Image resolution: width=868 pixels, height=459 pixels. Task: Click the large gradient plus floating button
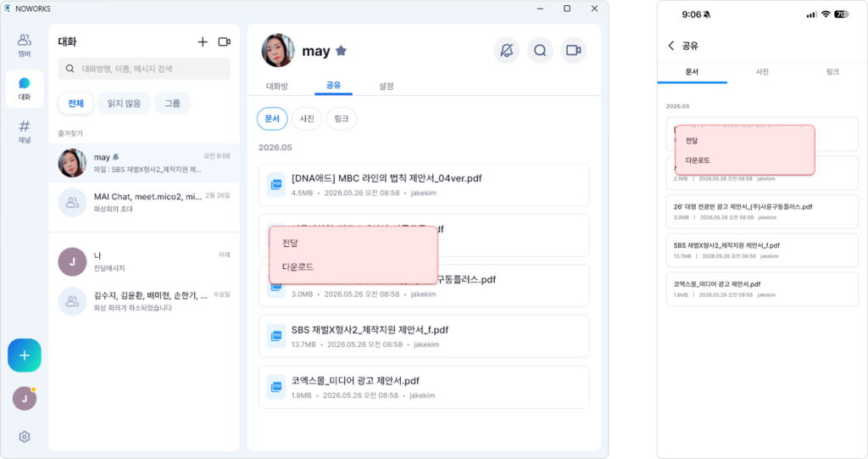(25, 355)
